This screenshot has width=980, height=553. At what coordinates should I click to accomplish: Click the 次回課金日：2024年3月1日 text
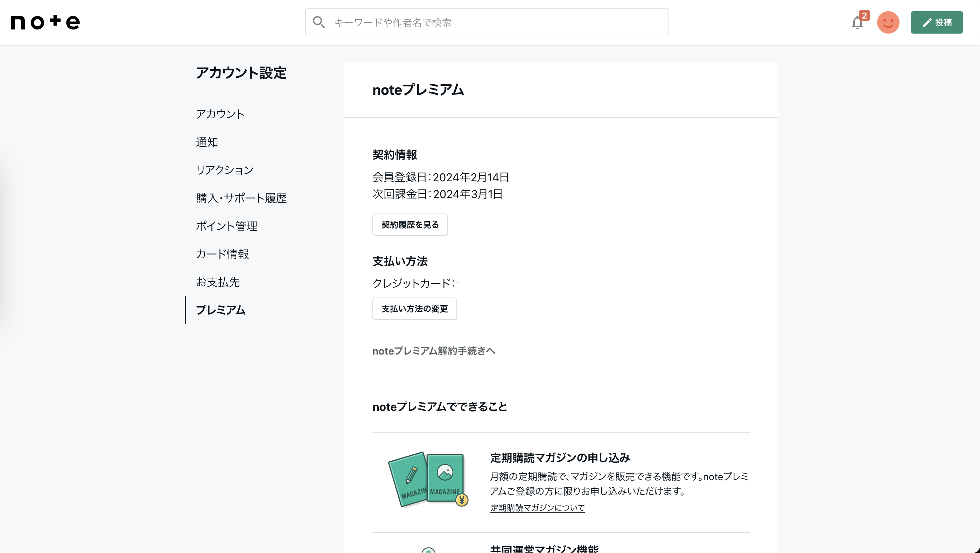click(x=437, y=194)
